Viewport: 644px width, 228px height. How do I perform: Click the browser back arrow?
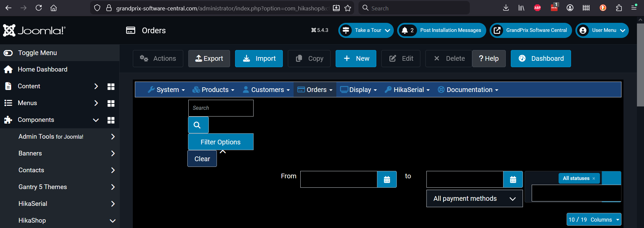pos(8,8)
